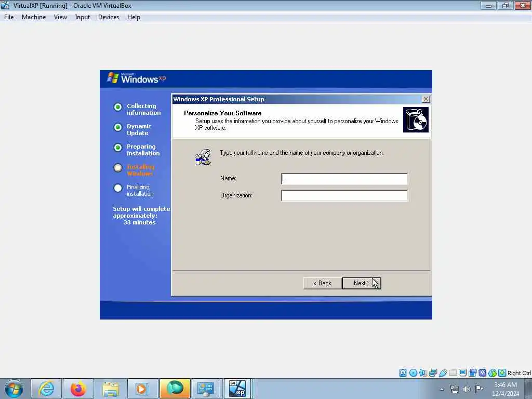Click the keyboard capture green arrow icon
Viewport: 532px width, 399px height.
502,373
